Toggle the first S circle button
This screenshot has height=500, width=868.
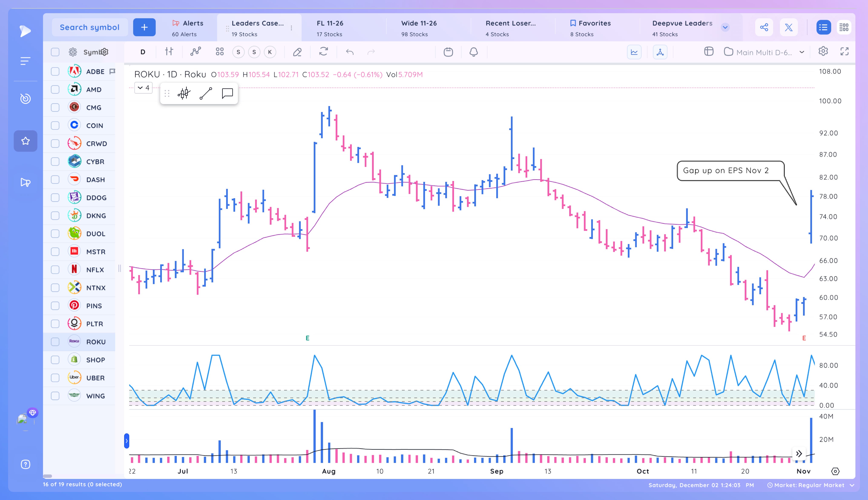238,52
